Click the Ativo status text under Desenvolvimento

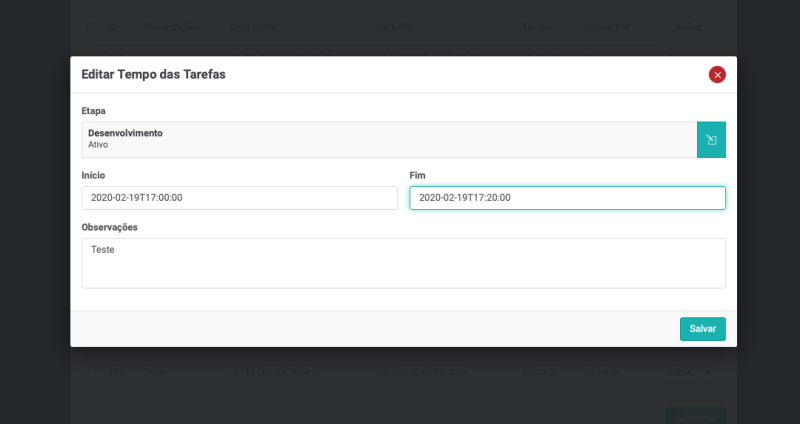pos(98,145)
